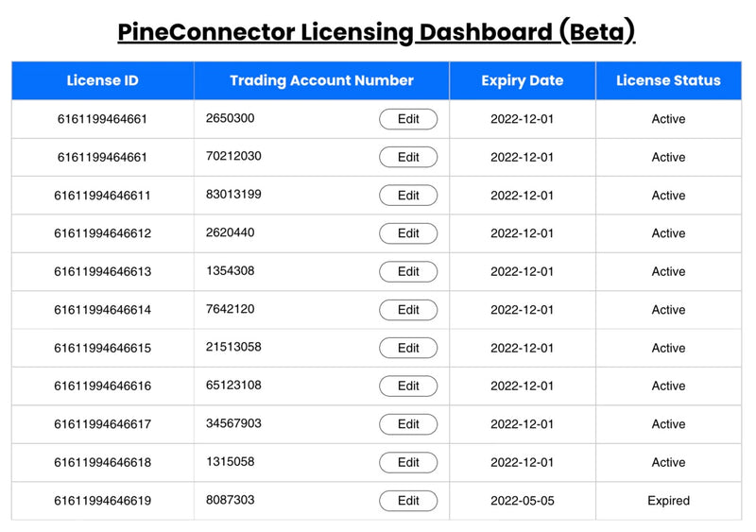
Task: Click the License ID column header
Action: tap(102, 80)
